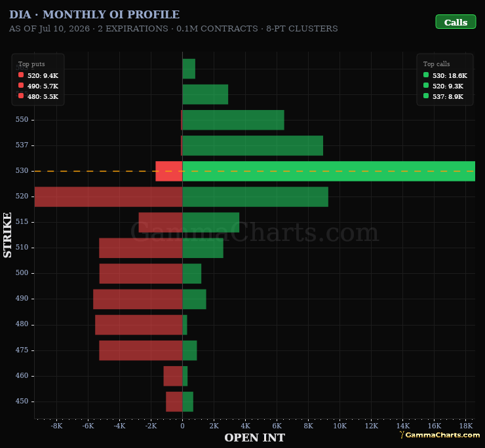
Task: Click the 537 strike axis label
Action: click(x=22, y=145)
